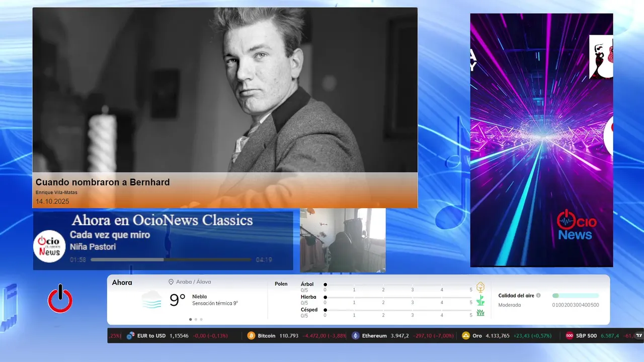The width and height of the screenshot is (644, 362).
Task: Click the TradingView logo at the ticker end
Action: (x=639, y=336)
